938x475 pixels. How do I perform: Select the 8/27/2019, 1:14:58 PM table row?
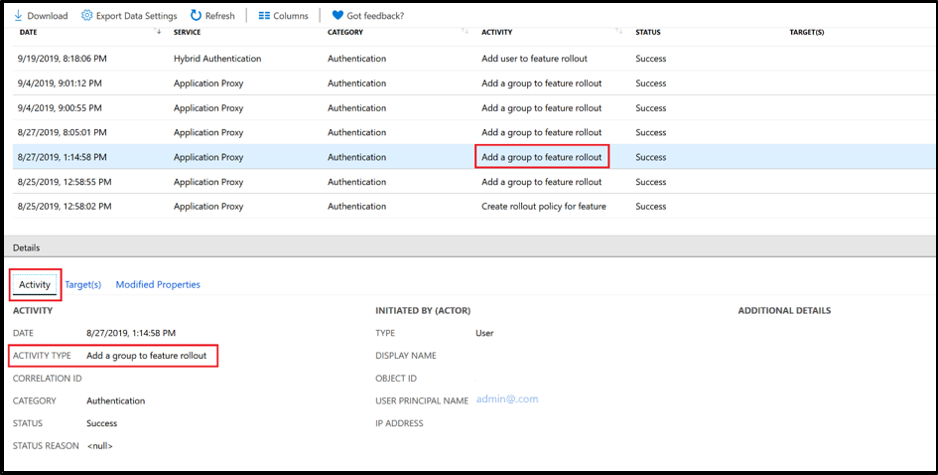click(x=472, y=157)
